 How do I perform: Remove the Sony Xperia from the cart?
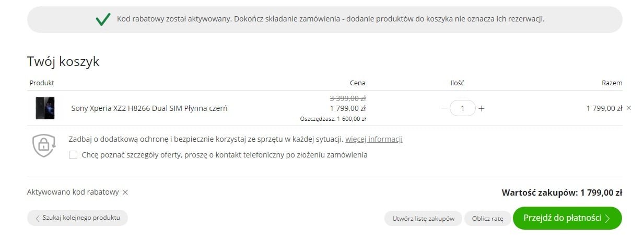(628, 108)
